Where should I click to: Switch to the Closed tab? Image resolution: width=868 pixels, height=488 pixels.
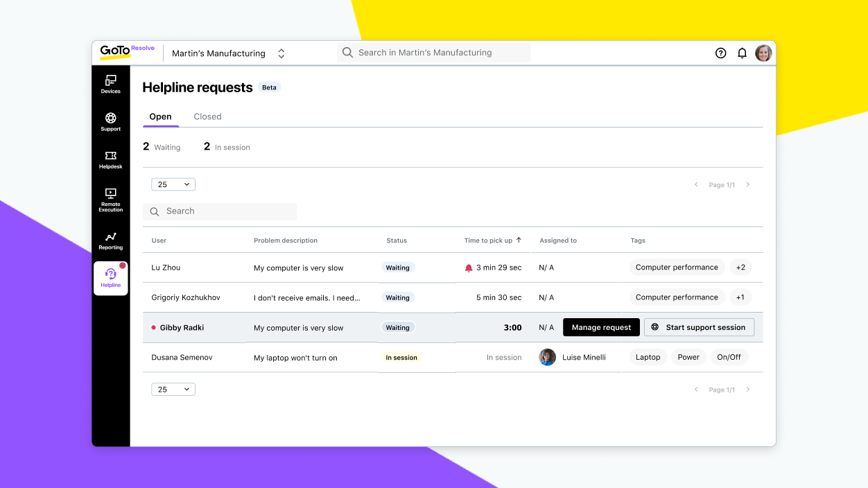(x=207, y=116)
